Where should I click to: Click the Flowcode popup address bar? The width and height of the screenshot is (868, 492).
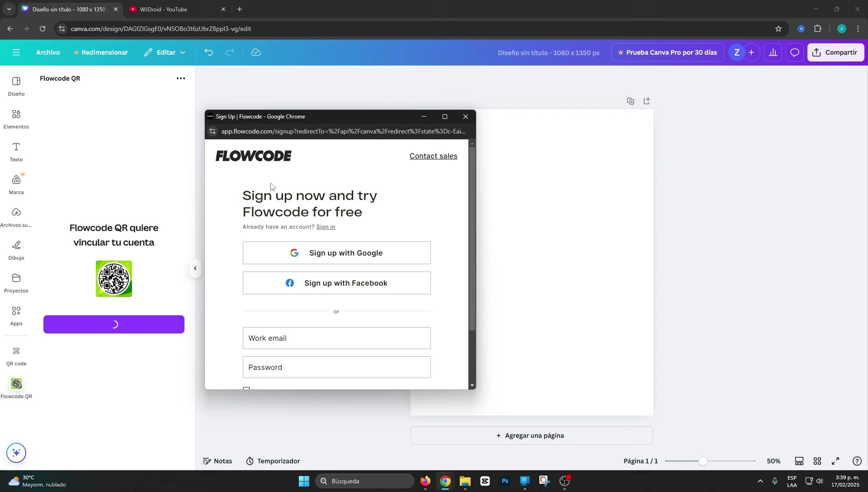pos(343,131)
